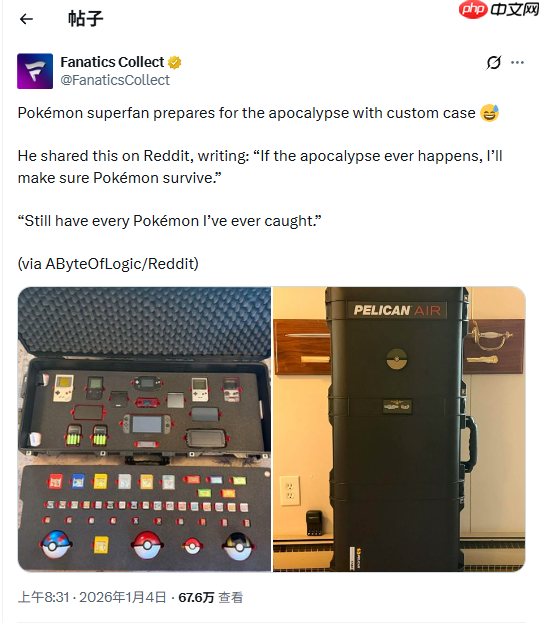
Task: Click the 帖子 header title
Action: click(85, 19)
